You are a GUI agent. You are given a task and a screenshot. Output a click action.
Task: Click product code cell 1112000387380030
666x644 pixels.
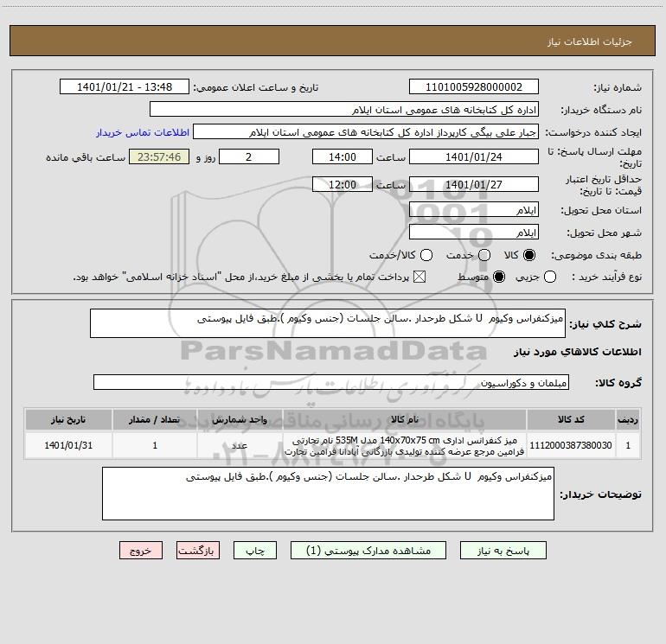coord(571,445)
